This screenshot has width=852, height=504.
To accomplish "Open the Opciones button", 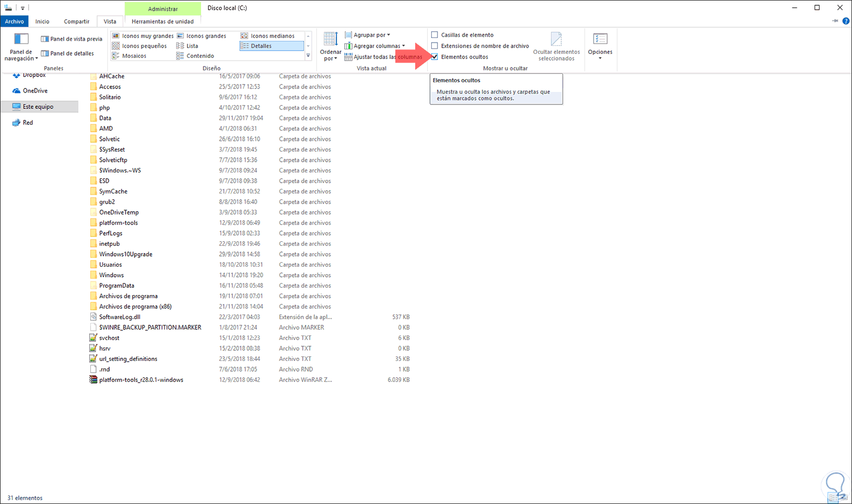I will click(600, 47).
